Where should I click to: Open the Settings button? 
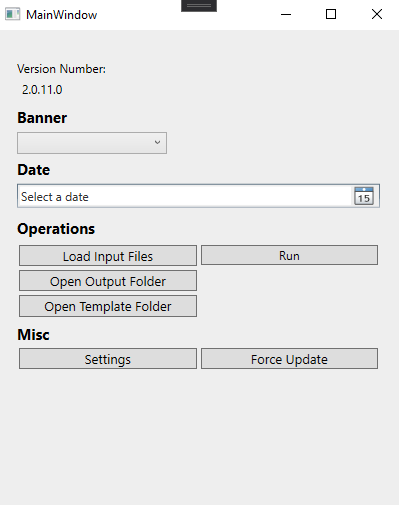click(108, 359)
